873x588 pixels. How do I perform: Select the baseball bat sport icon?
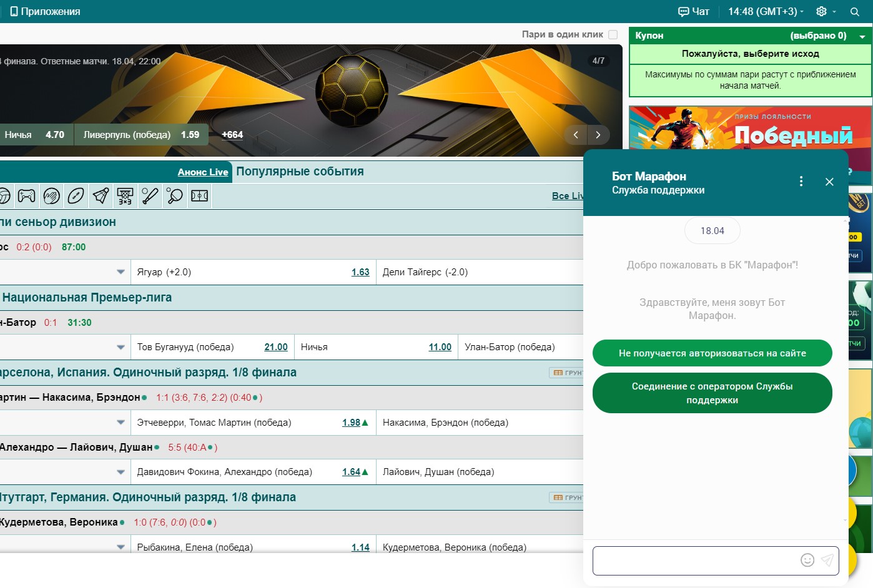tap(150, 196)
